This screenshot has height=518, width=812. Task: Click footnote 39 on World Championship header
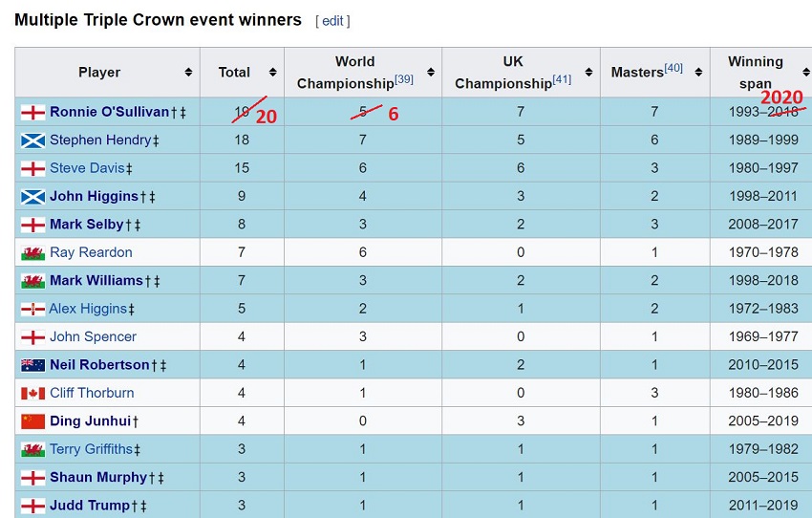[403, 79]
